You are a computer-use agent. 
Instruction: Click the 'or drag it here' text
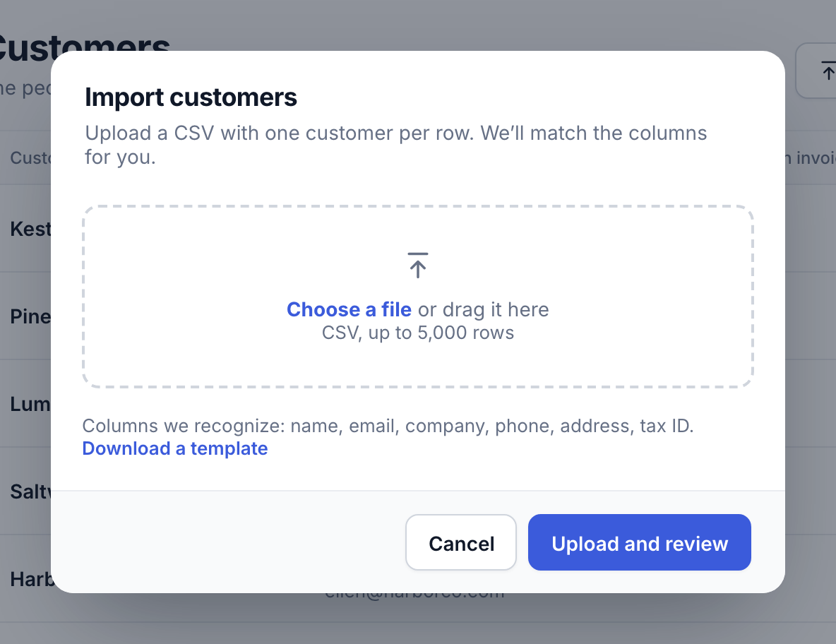coord(483,309)
